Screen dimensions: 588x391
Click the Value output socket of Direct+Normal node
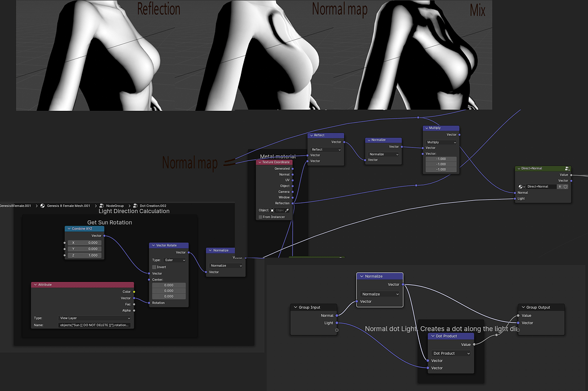click(571, 175)
